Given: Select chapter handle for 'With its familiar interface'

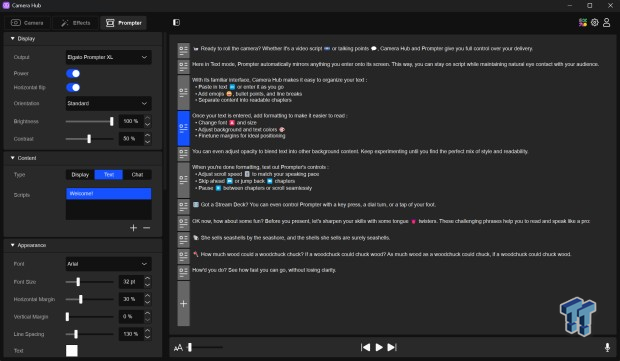Looking at the screenshot, I should click(183, 92).
